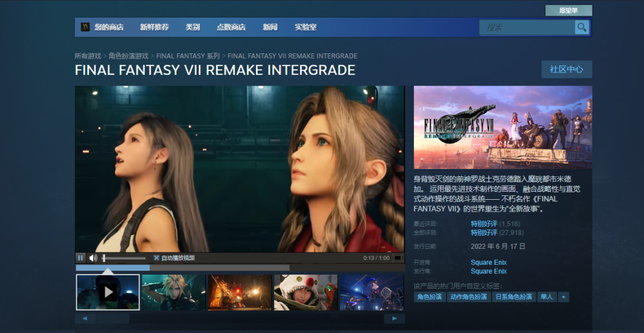This screenshot has height=333, width=644.
Task: Mute the video with speaker icon
Action: (x=93, y=258)
